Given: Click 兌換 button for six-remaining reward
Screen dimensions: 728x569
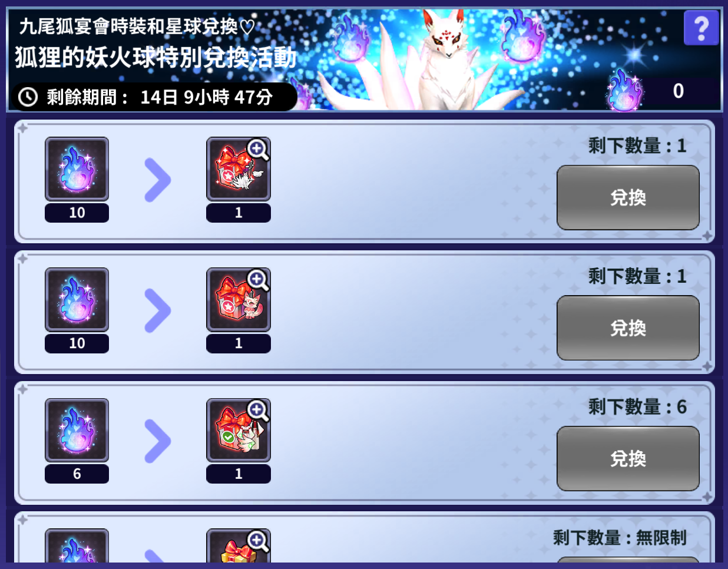Looking at the screenshot, I should point(628,458).
